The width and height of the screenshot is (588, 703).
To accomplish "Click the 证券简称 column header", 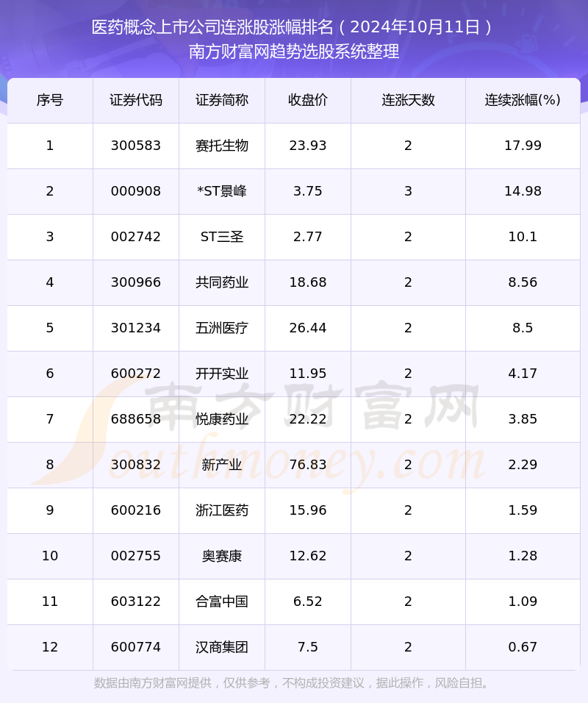I will pyautogui.click(x=222, y=100).
